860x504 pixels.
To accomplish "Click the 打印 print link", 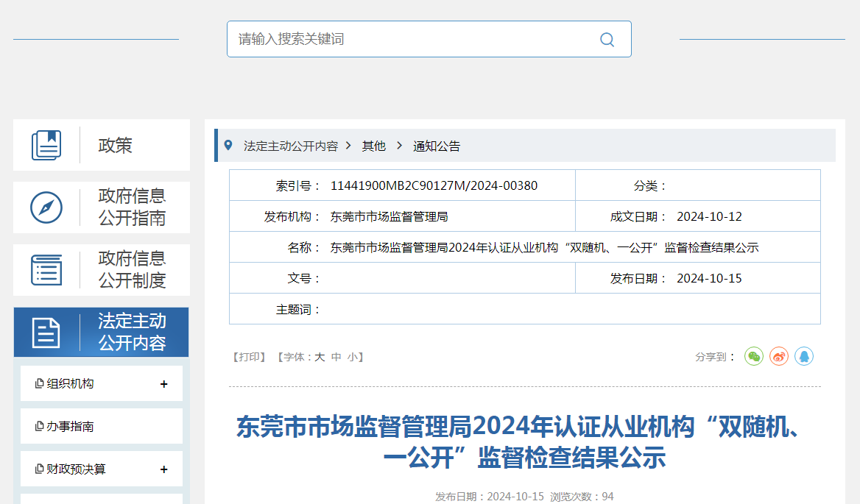I will click(x=249, y=358).
